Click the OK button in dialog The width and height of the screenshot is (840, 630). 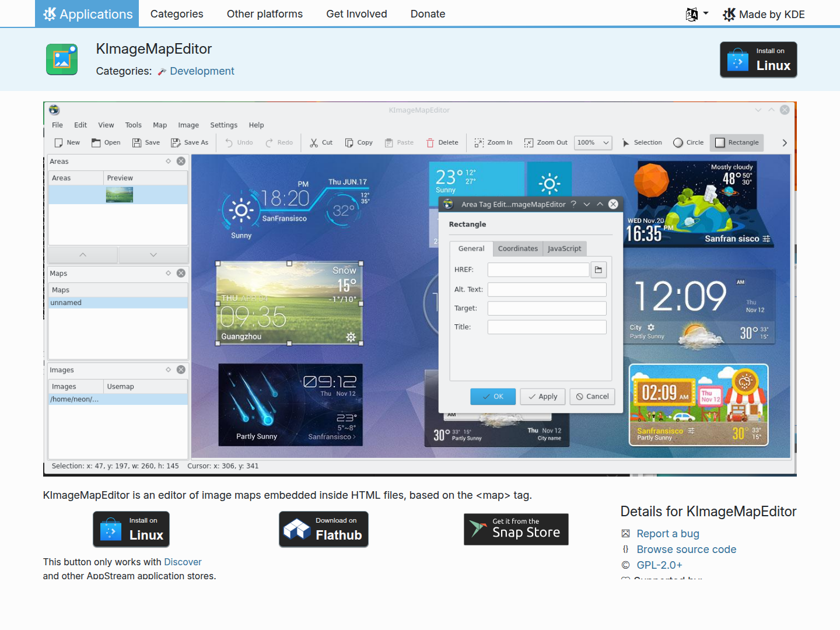click(493, 397)
